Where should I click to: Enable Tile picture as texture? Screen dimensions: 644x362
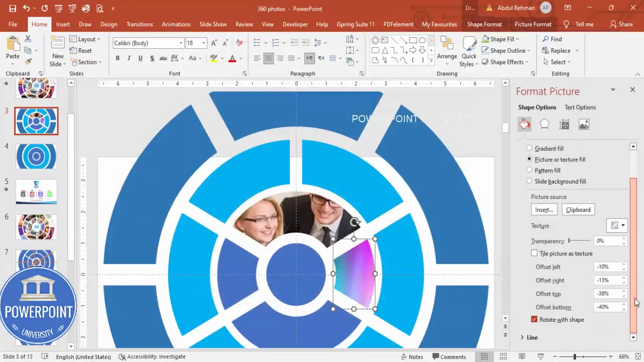(x=534, y=253)
